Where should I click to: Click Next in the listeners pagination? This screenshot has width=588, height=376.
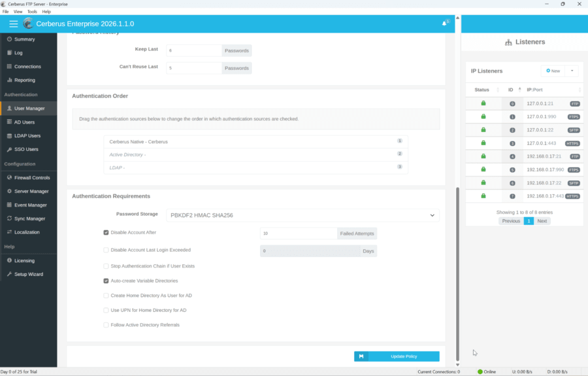coord(542,221)
